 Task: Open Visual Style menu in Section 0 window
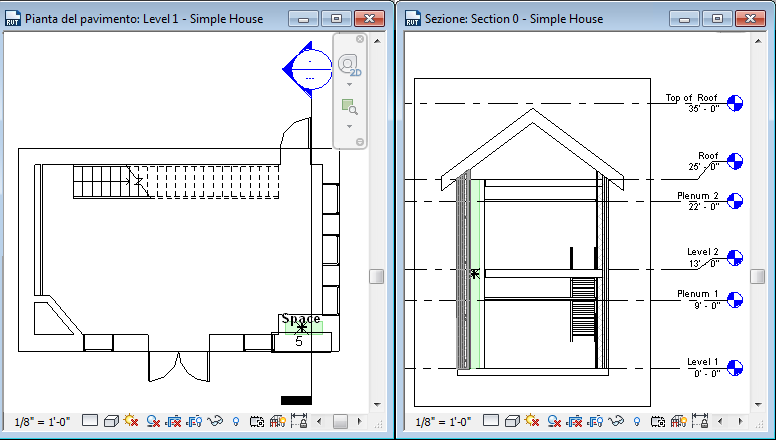512,421
